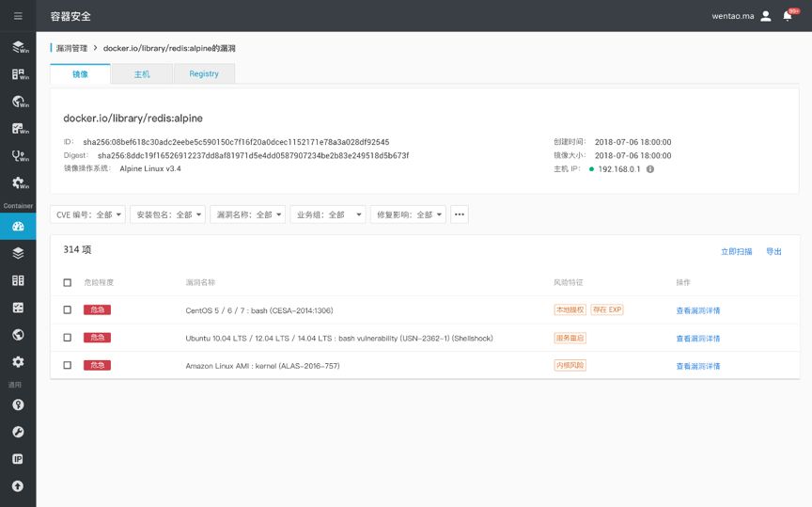Image resolution: width=812 pixels, height=507 pixels.
Task: Go to 漏洞管理 breadcrumb
Action: pos(71,48)
